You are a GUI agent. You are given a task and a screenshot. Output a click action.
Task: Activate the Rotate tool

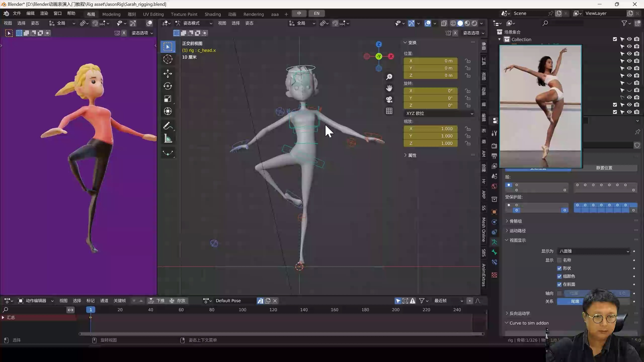168,86
